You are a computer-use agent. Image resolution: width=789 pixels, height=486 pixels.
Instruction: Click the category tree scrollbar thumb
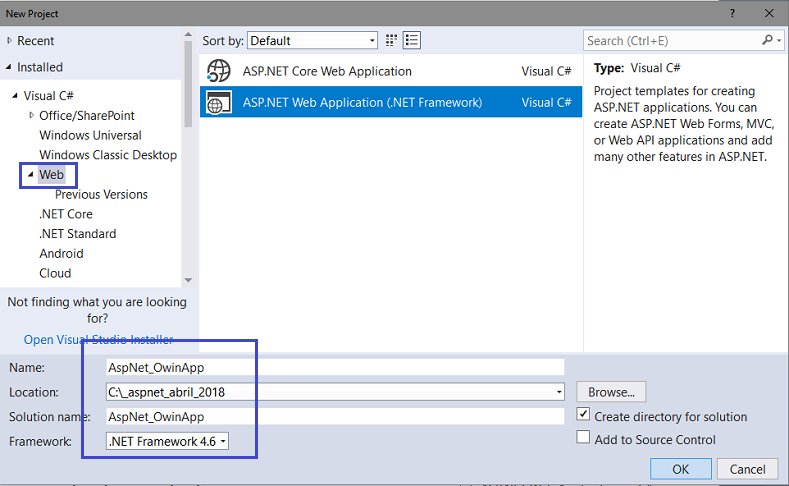pos(188,84)
